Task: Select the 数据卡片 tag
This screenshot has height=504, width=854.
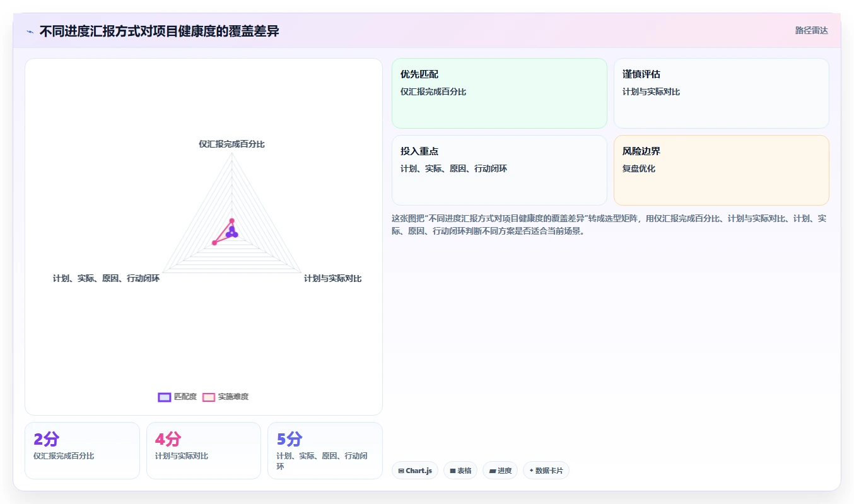Action: click(x=546, y=471)
